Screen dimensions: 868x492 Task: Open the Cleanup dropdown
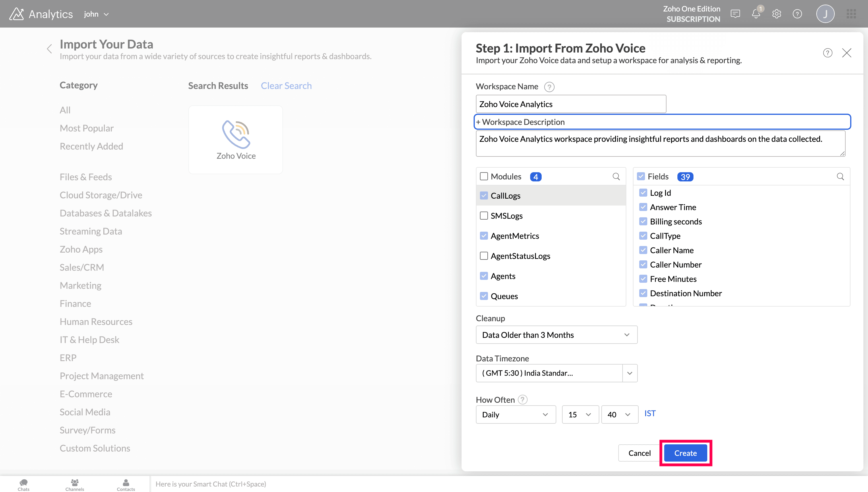(556, 334)
